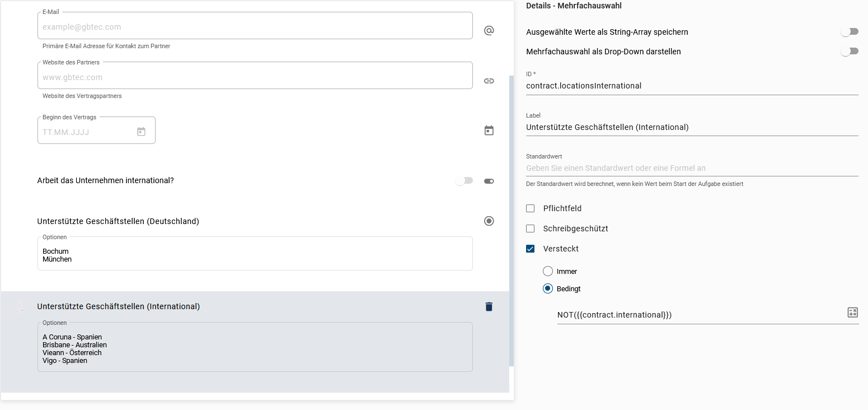The width and height of the screenshot is (868, 410).
Task: Click the toggle type icon beside international question
Action: click(489, 181)
